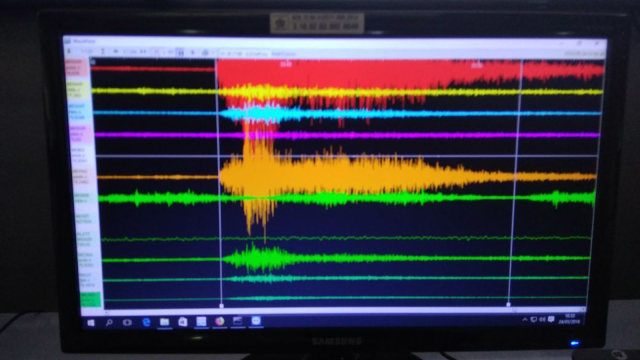Select the cyan channel label
Screen dimensions: 640x360
tap(78, 112)
